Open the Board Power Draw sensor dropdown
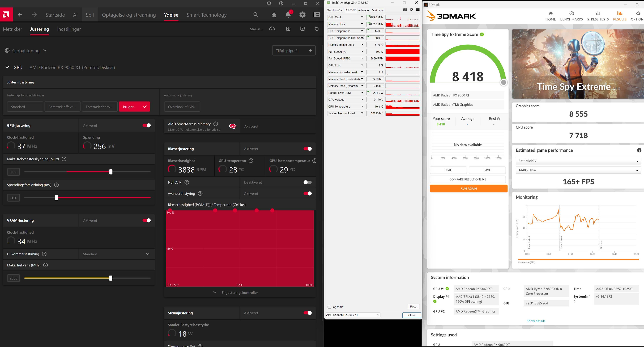The height and width of the screenshot is (347, 644). [362, 93]
